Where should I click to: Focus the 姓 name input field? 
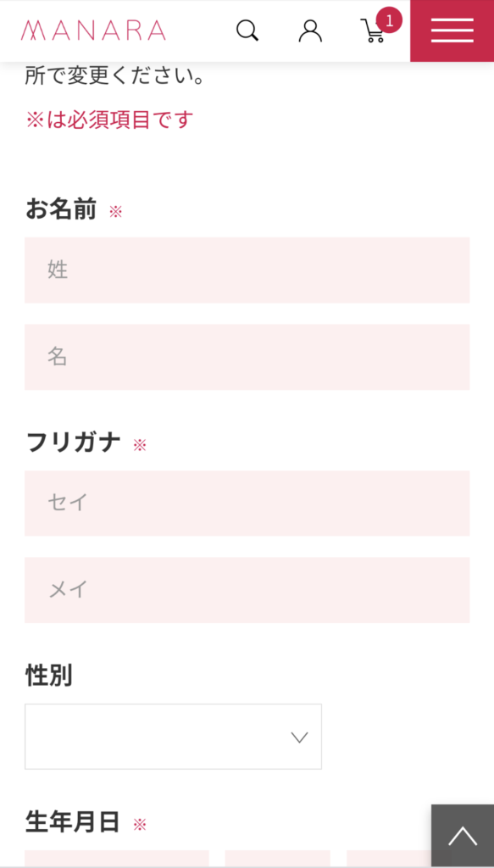247,270
